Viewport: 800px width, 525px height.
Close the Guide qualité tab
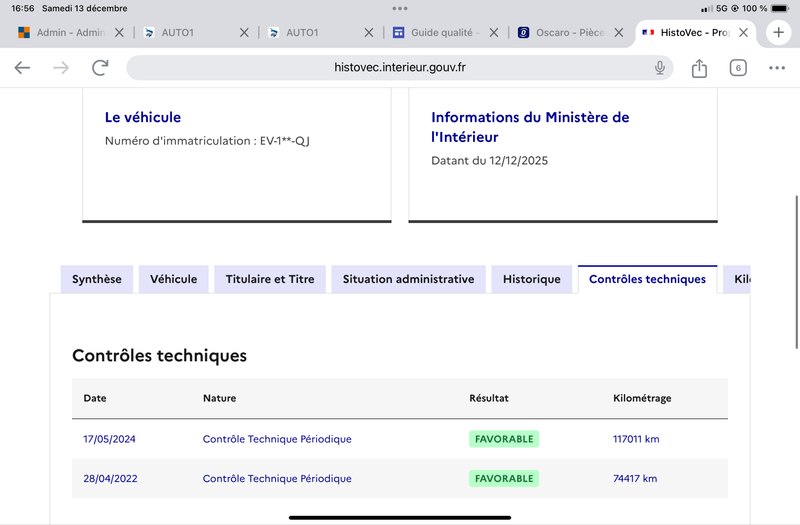pyautogui.click(x=493, y=33)
